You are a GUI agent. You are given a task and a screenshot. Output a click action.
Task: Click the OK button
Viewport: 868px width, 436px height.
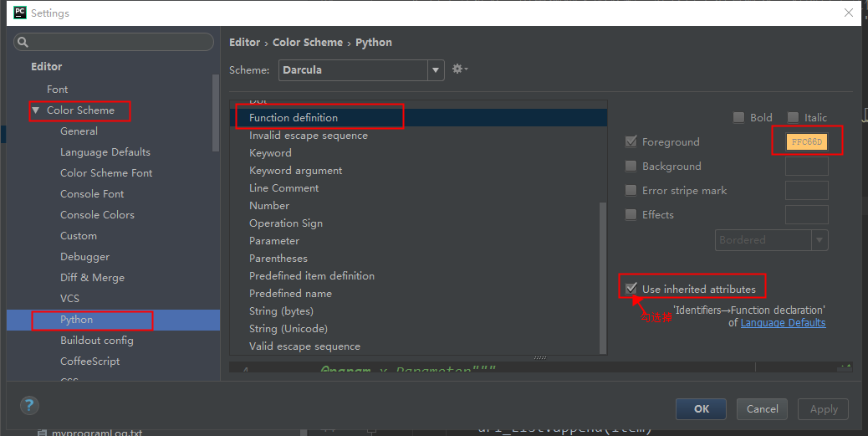[x=701, y=409]
